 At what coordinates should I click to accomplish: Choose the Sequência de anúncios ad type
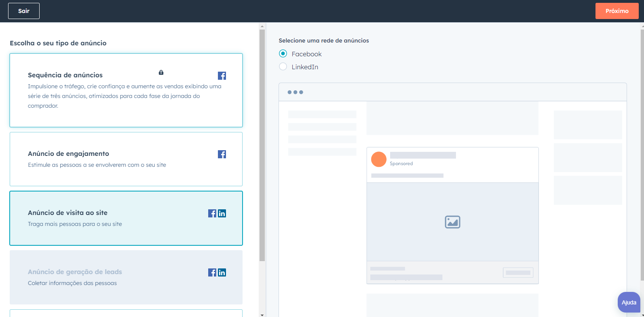tap(126, 90)
